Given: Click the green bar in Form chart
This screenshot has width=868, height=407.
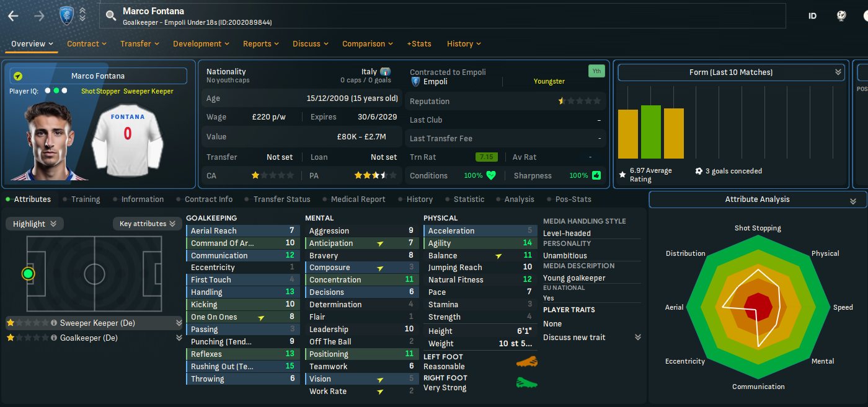Looking at the screenshot, I should 651,132.
